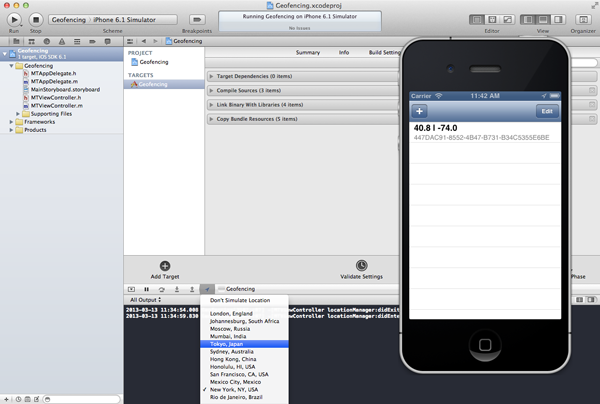Show the Log navigator

pos(108,41)
